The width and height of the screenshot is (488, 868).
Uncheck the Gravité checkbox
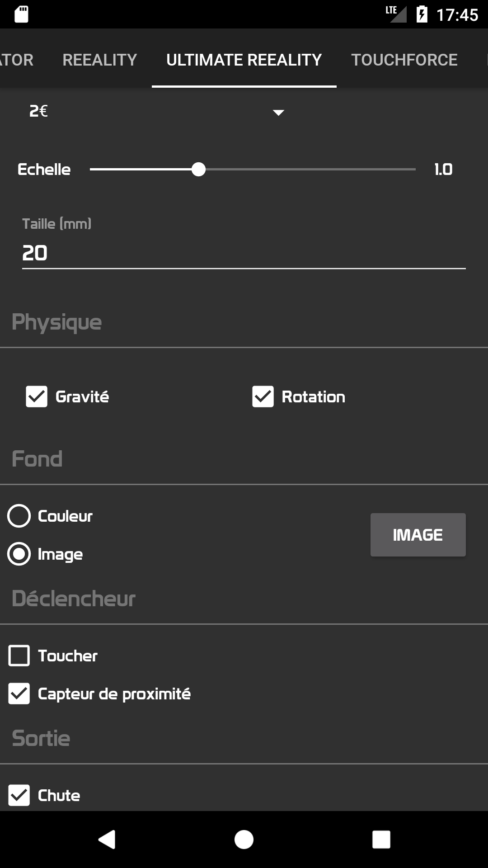37,396
